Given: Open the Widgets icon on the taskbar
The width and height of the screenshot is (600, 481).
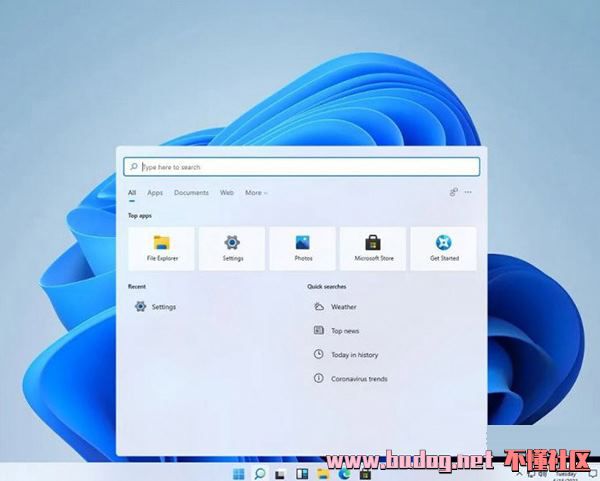Looking at the screenshot, I should click(x=302, y=472).
